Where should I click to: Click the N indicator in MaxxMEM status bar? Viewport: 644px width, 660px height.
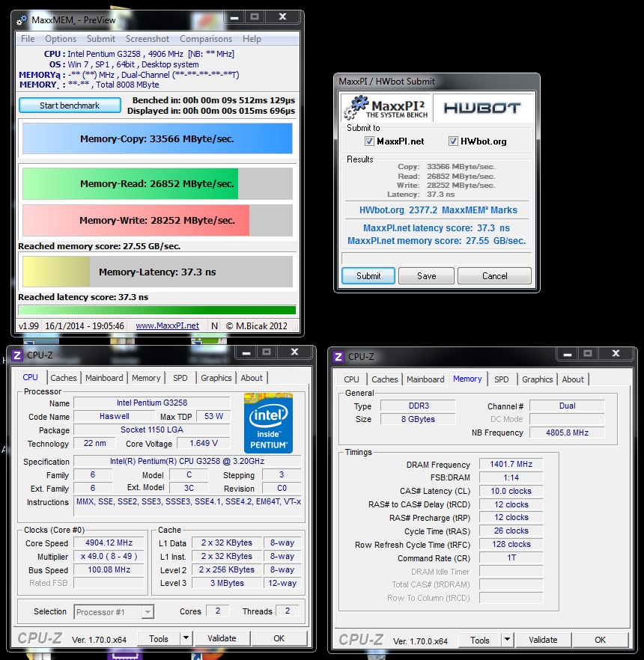(x=214, y=326)
